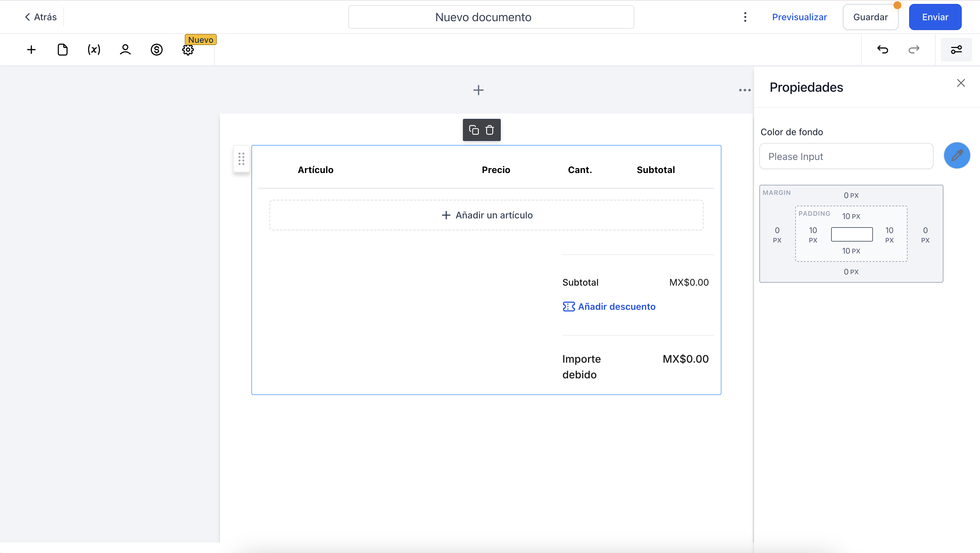This screenshot has height=553, width=980.
Task: Open the payment dollar icon
Action: (156, 50)
